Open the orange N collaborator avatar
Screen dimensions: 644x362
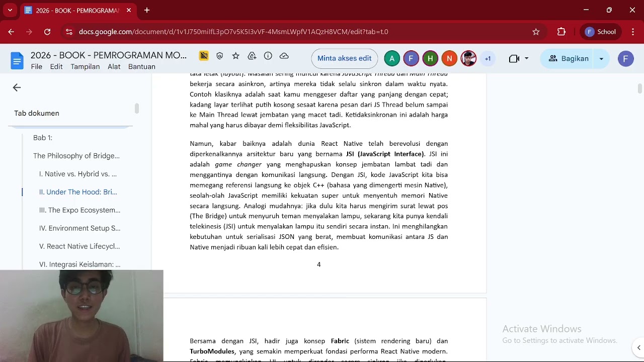449,59
